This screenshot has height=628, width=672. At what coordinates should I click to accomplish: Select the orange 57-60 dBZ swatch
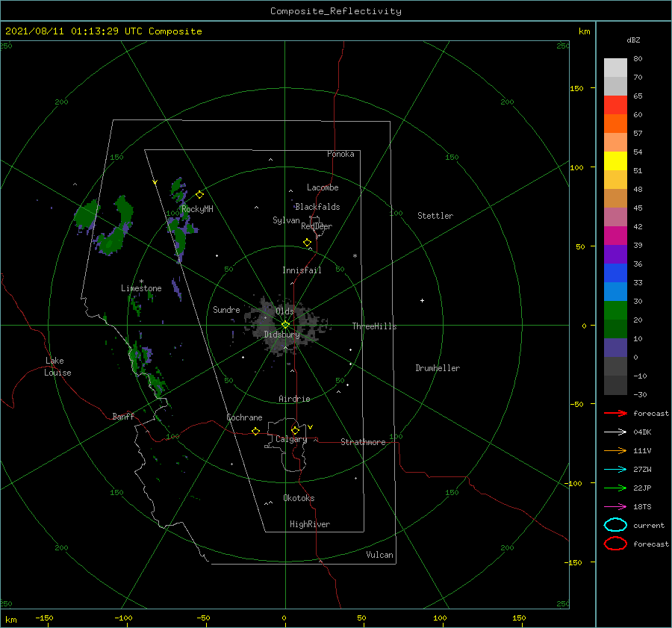point(615,124)
